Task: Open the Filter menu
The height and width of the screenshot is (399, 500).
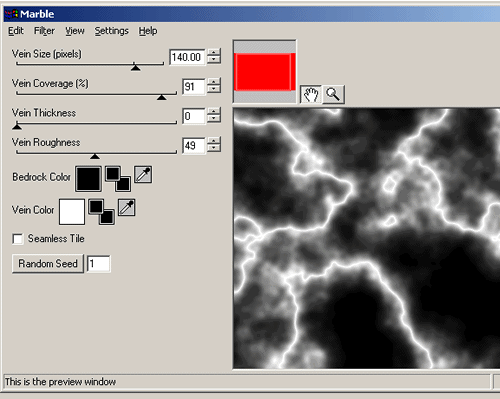Action: 44,31
